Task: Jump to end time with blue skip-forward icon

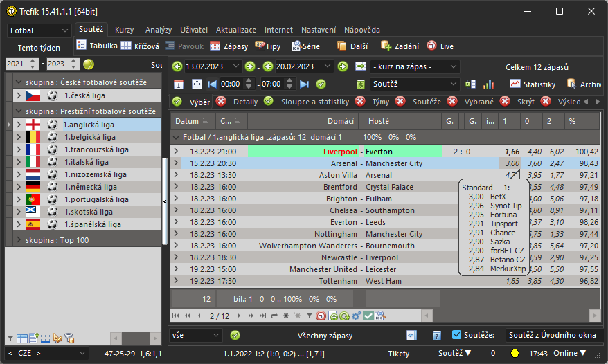Action: point(305,84)
